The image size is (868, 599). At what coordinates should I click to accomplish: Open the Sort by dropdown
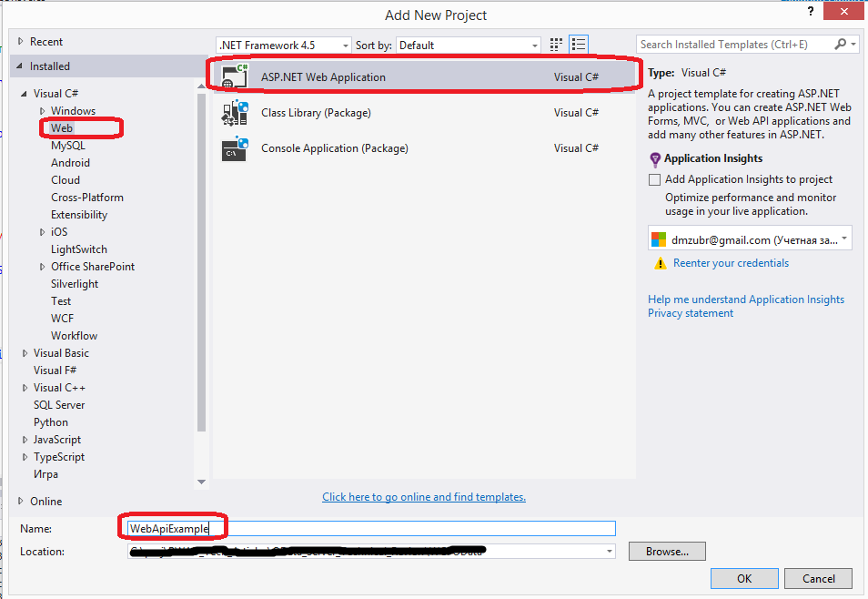(x=469, y=46)
